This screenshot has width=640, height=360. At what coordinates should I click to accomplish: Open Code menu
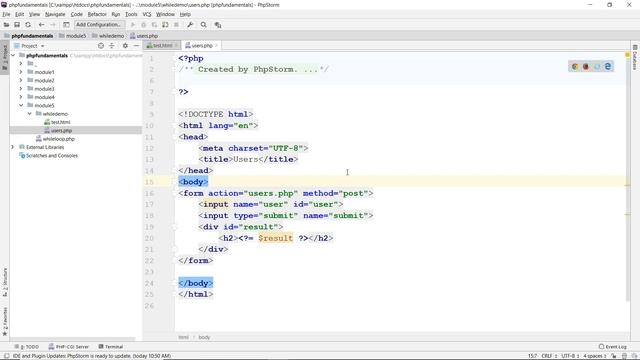pos(76,14)
